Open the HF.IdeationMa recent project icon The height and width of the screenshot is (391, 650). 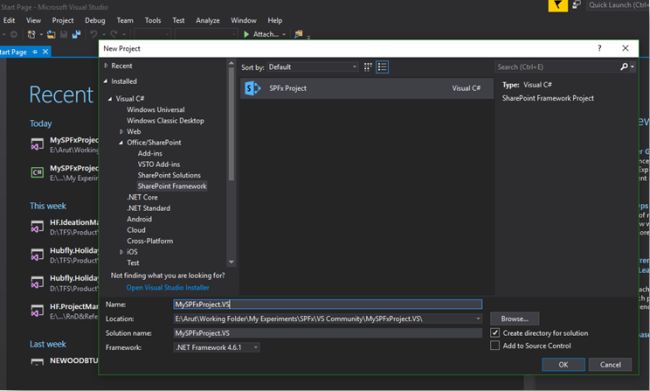(x=37, y=227)
